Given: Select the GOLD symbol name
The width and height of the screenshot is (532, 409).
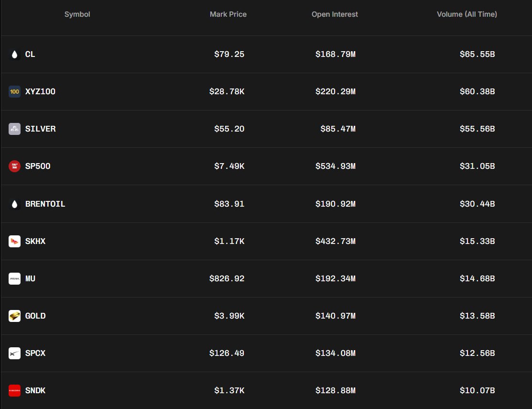Looking at the screenshot, I should [x=35, y=316].
